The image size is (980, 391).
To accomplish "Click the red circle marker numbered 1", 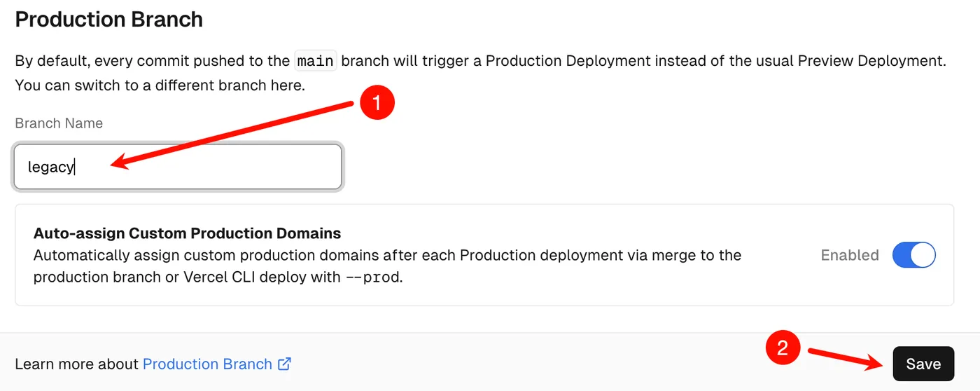I will pyautogui.click(x=377, y=102).
